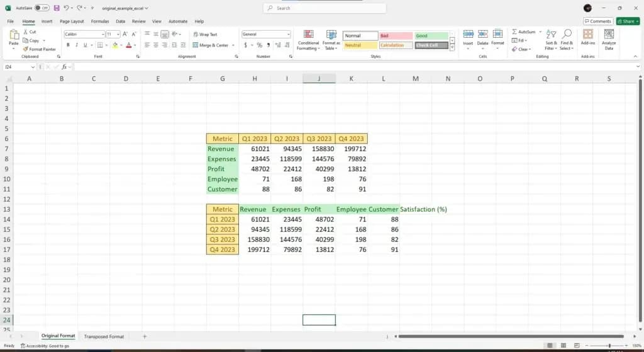This screenshot has width=644, height=352.
Task: Open the Data ribbon tab
Action: [120, 21]
